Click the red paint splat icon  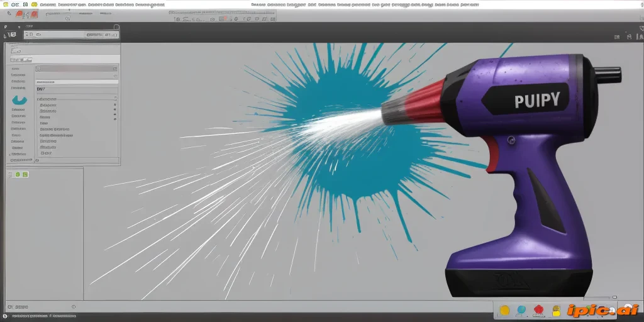tap(538, 309)
